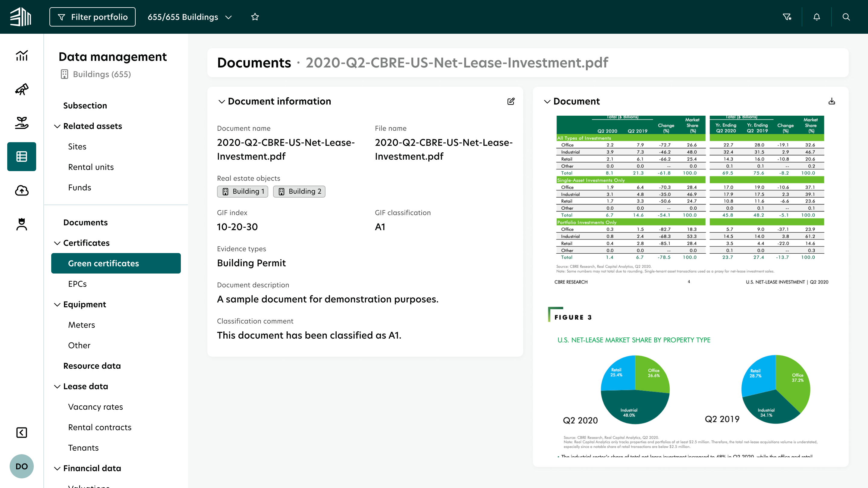Open saved filters icon in header
This screenshot has height=488, width=868.
click(787, 17)
